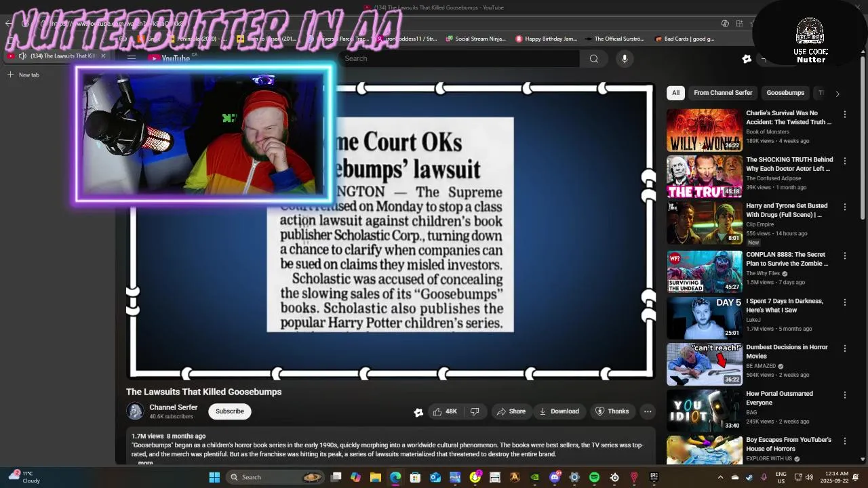
Task: Click the Share button
Action: click(x=511, y=411)
